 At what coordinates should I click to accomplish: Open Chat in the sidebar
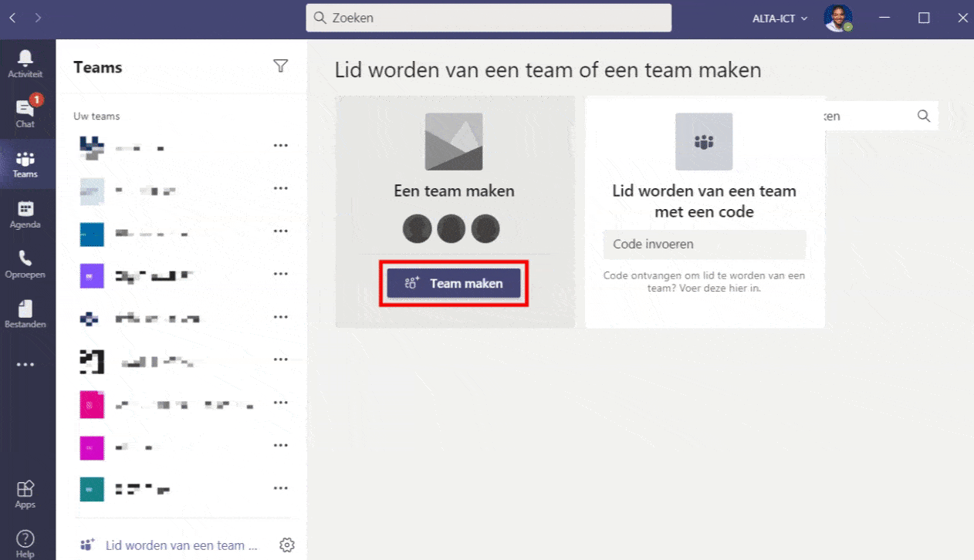[25, 113]
